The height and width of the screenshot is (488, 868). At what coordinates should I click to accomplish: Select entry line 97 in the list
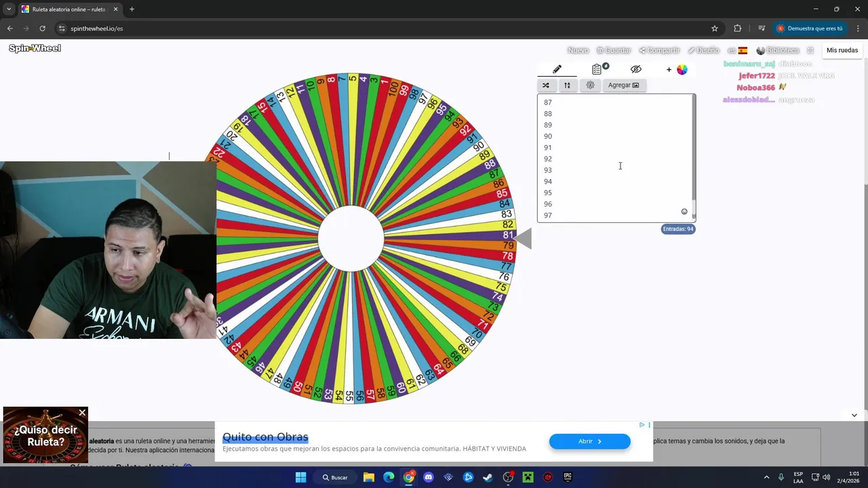[548, 216]
